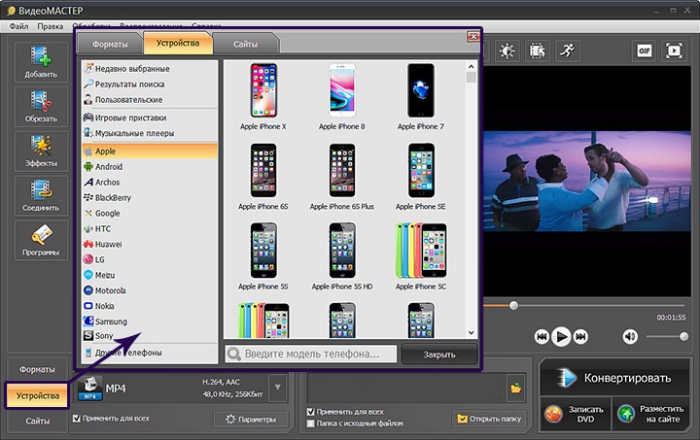Screen dimensions: 700x440
Task: Select Недавно выбранные category
Action: pos(150,69)
